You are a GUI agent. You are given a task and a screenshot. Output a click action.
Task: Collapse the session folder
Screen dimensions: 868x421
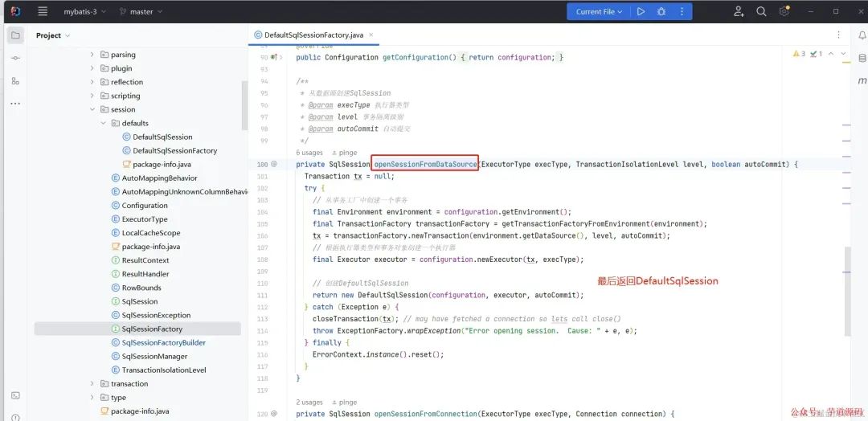coord(92,109)
